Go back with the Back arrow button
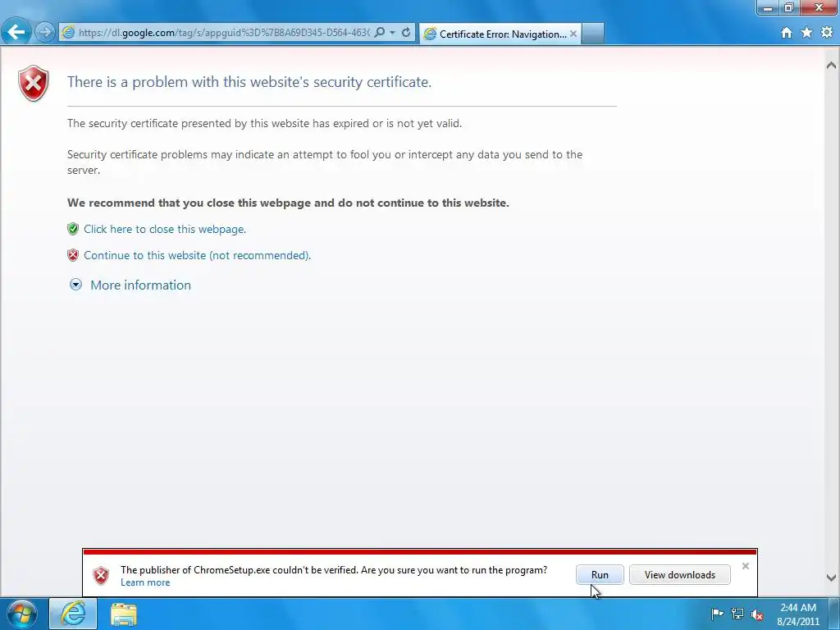Screen dimensions: 840x630 tap(16, 32)
